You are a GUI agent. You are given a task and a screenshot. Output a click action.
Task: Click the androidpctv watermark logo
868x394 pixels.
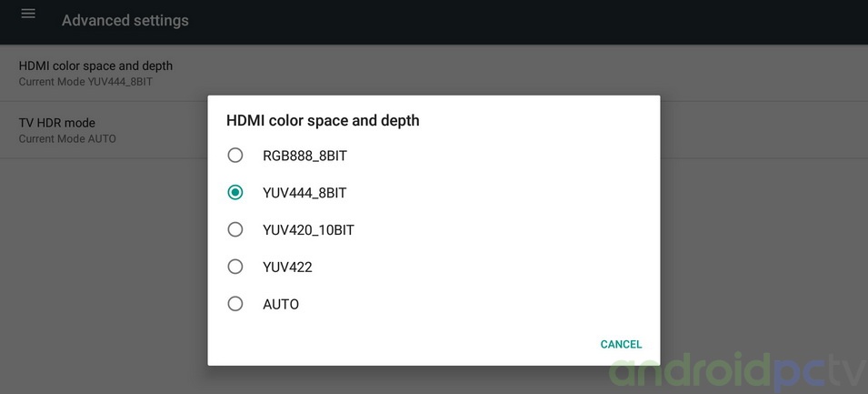[737, 372]
